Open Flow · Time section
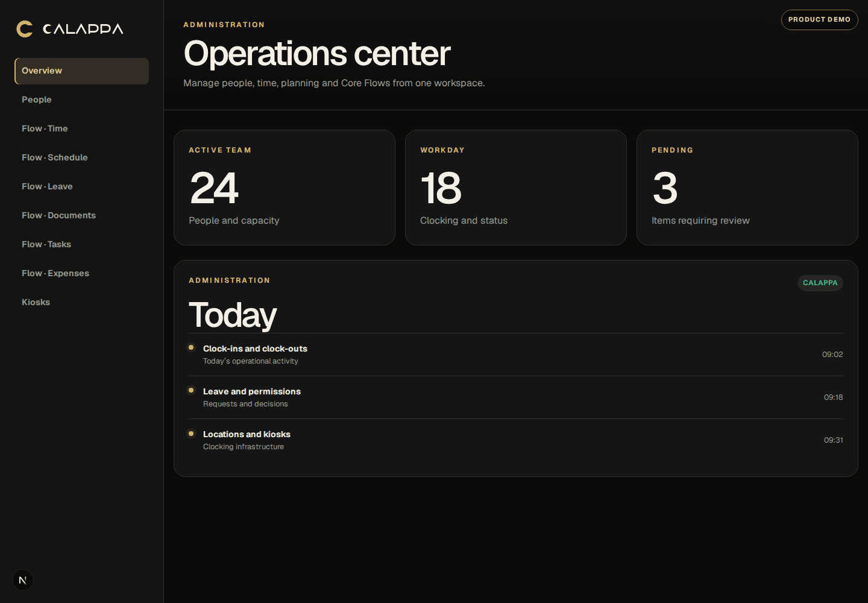Screen dimensions: 868x603 pyautogui.click(x=81, y=128)
